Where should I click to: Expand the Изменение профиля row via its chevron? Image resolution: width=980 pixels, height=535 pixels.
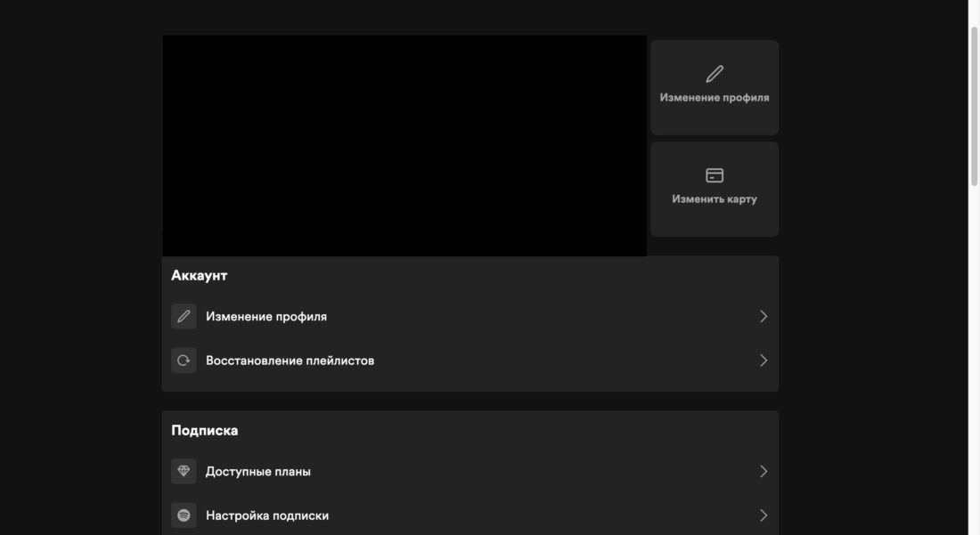763,316
